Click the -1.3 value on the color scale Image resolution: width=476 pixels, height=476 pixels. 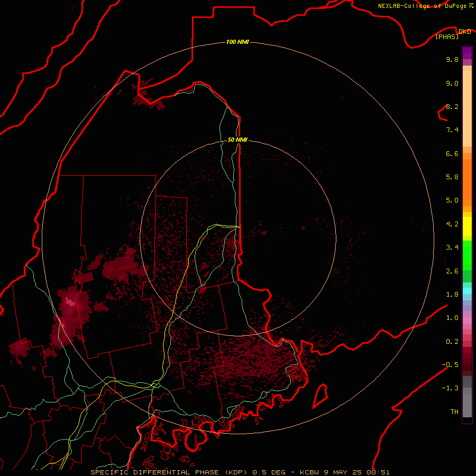[x=450, y=388]
